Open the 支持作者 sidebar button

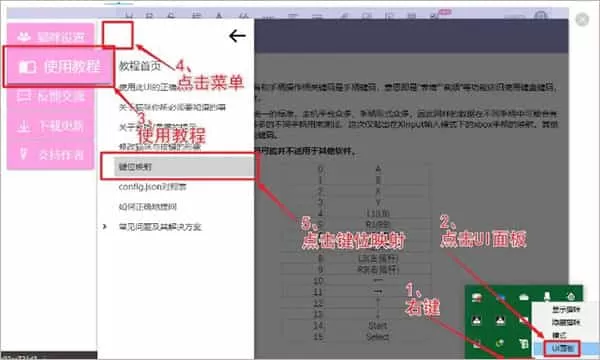[51, 155]
